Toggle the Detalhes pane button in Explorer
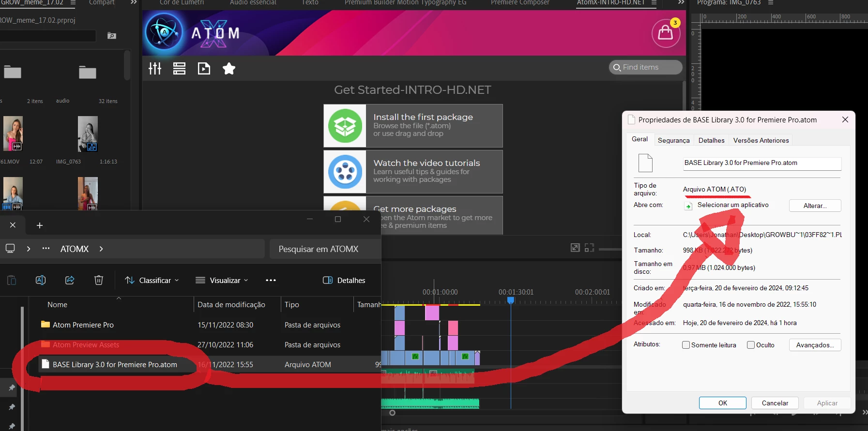Screen dimensions: 868x431 click(x=344, y=280)
